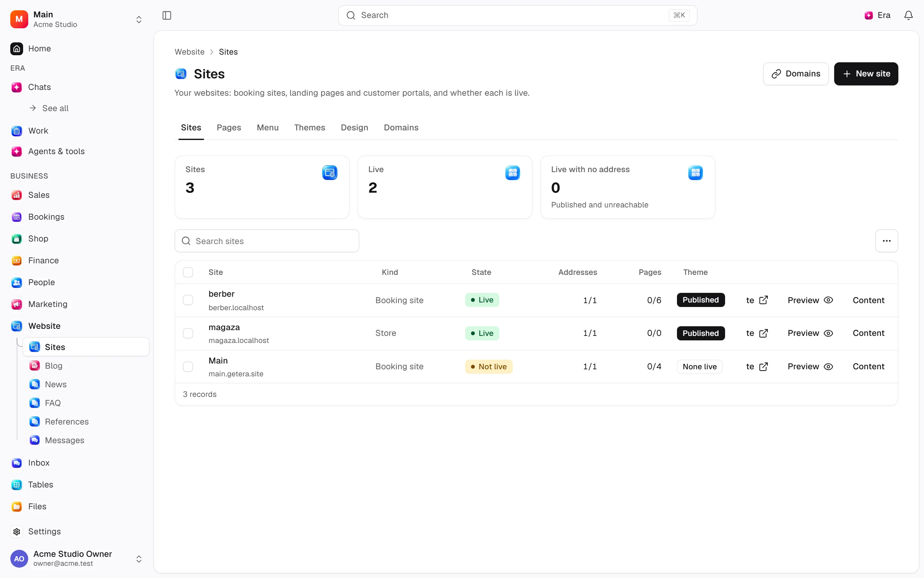Open Shop module
The height and width of the screenshot is (578, 924).
coord(38,239)
